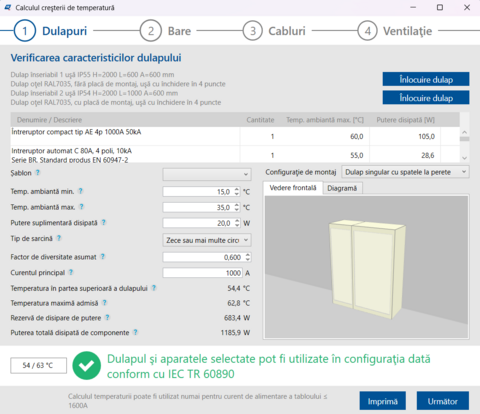Click the Curentul principal input field
This screenshot has height=414, width=480.
click(x=203, y=273)
